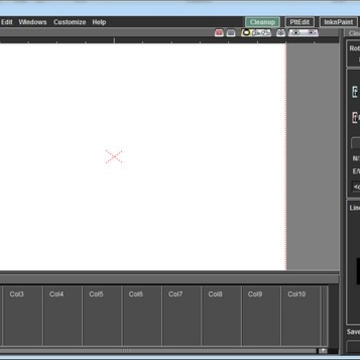Image resolution: width=360 pixels, height=360 pixels.
Task: Click the Col8 column header
Action: pyautogui.click(x=215, y=294)
